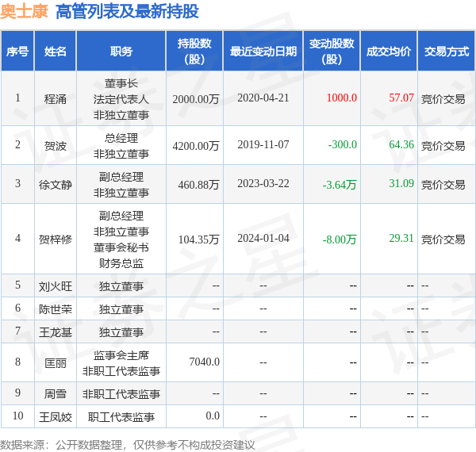Click the change value -3.64万

(340, 185)
